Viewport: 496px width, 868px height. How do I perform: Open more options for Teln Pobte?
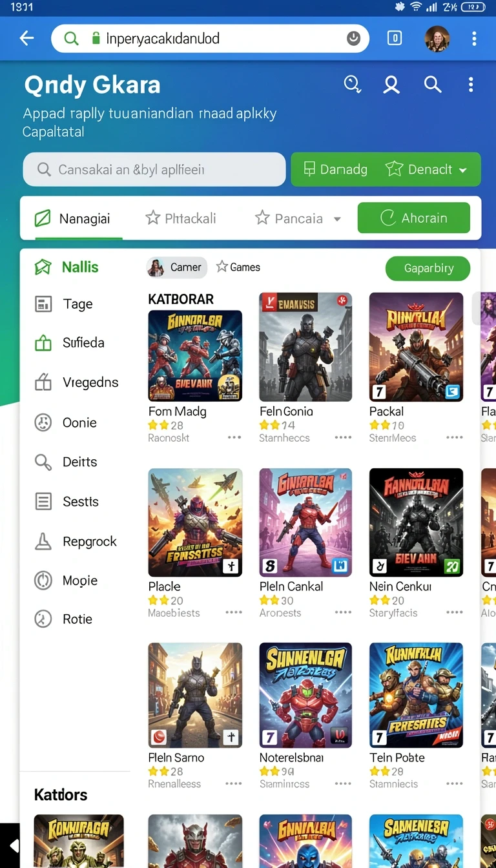tap(455, 784)
